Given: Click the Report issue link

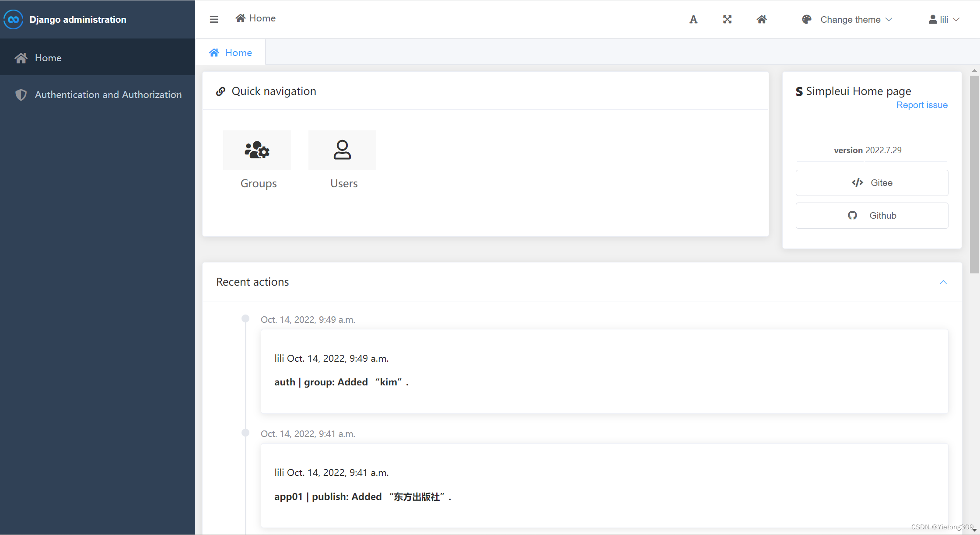Looking at the screenshot, I should [x=922, y=105].
